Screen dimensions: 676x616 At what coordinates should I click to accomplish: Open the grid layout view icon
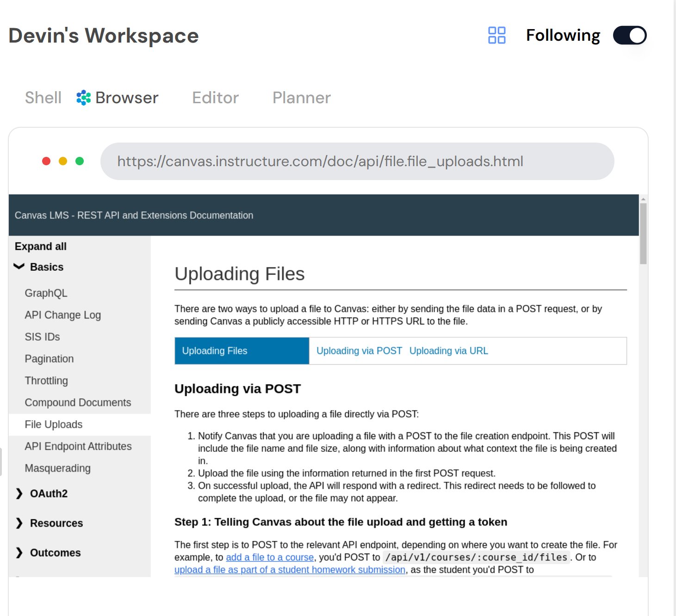pos(496,35)
